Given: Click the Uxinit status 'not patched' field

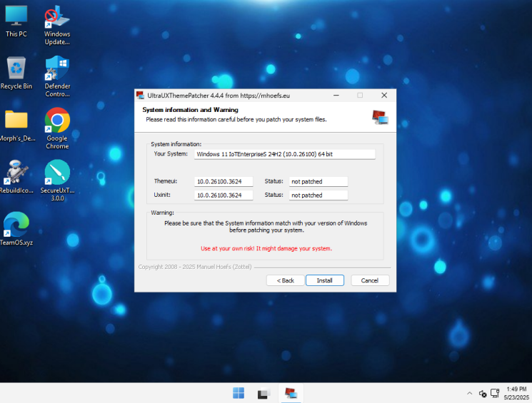Looking at the screenshot, I should tap(318, 195).
